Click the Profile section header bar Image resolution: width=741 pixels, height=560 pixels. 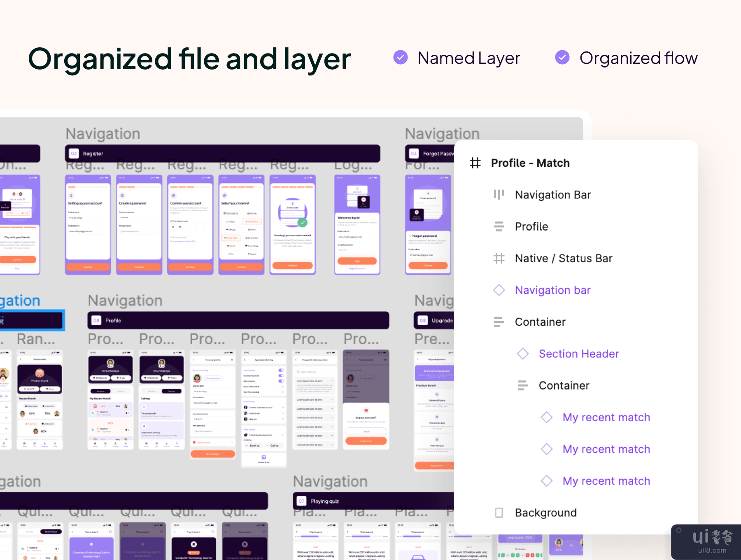(238, 320)
